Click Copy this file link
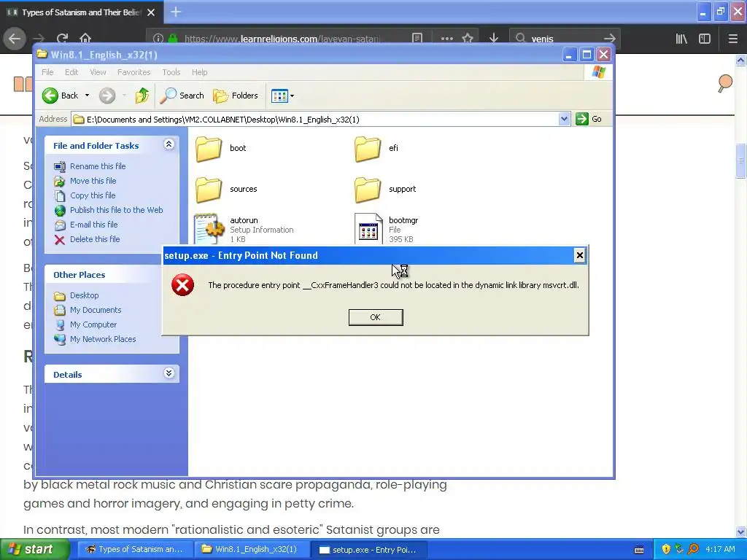 pyautogui.click(x=93, y=195)
